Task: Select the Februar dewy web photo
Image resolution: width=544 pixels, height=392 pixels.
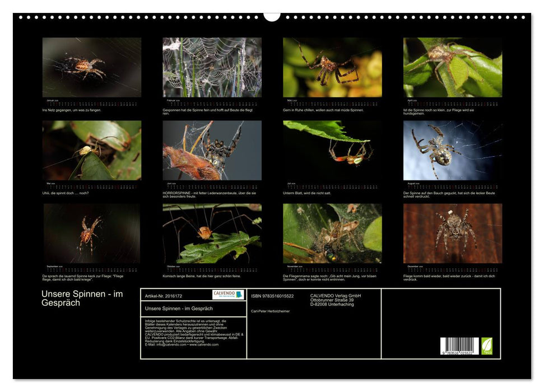Action: tap(212, 67)
